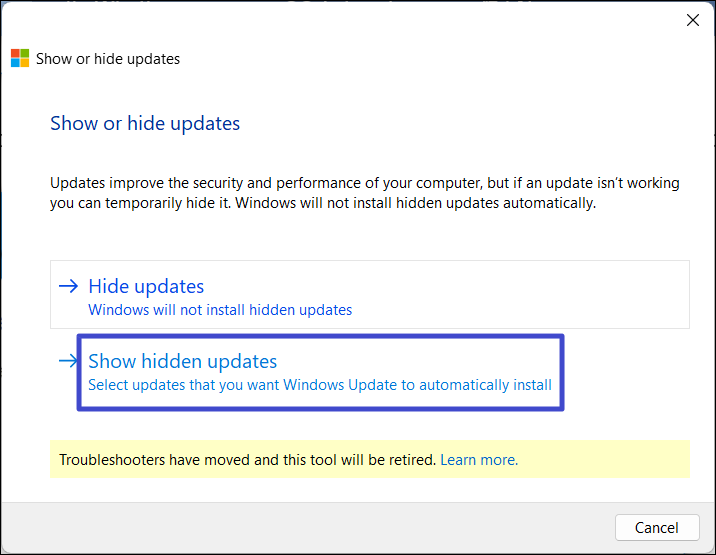Screen dimensions: 716x555
Task: Close the dialog with the X button
Action: click(692, 19)
